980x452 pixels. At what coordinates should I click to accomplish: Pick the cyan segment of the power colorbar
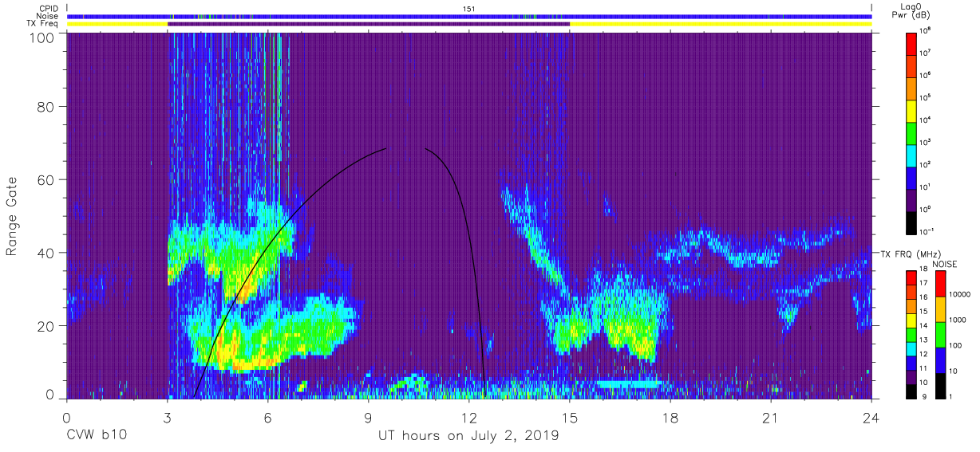point(912,155)
